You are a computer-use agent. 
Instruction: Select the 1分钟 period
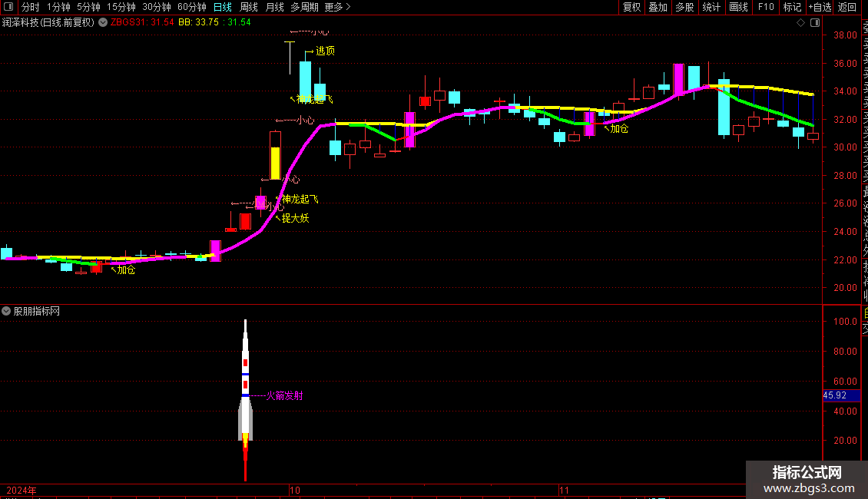pyautogui.click(x=58, y=7)
